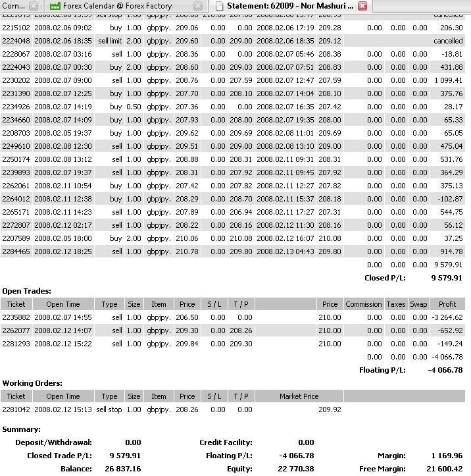The width and height of the screenshot is (471, 476).
Task: Switch to the Forex Calendar @ Forex Factory tab
Action: click(116, 6)
